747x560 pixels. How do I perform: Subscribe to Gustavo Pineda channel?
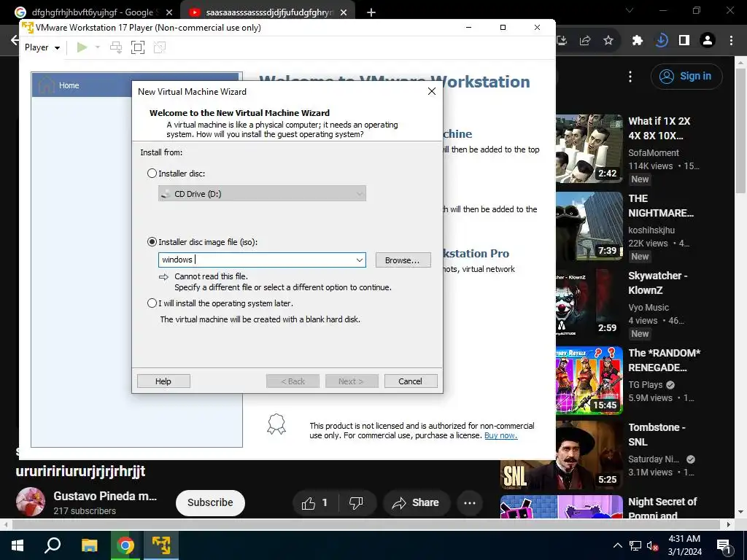pyautogui.click(x=210, y=502)
